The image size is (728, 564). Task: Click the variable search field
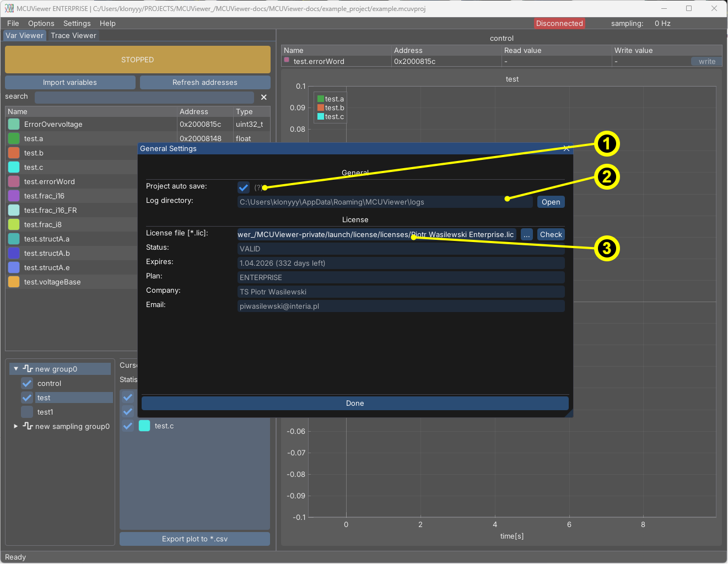coord(144,97)
